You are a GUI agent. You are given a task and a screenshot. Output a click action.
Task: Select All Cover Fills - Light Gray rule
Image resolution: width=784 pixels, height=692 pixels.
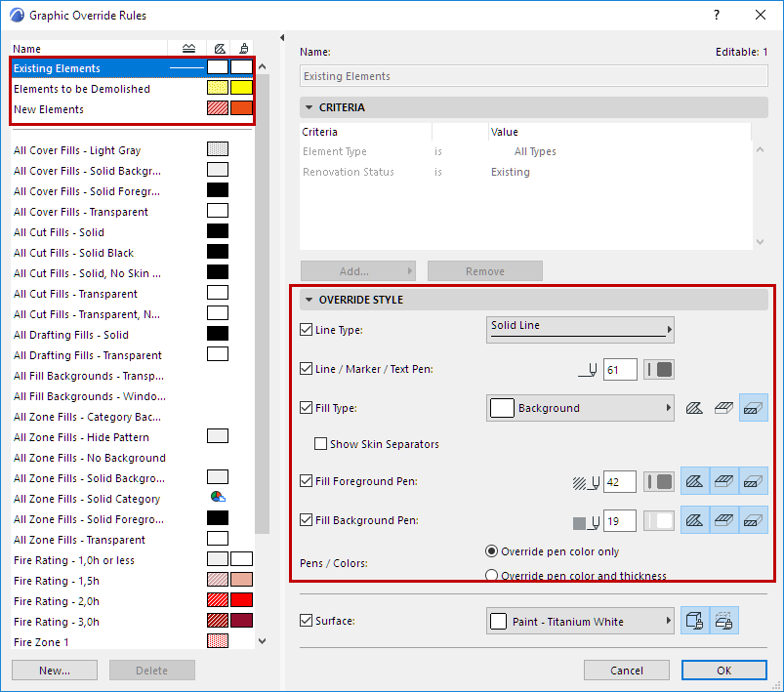click(x=133, y=150)
